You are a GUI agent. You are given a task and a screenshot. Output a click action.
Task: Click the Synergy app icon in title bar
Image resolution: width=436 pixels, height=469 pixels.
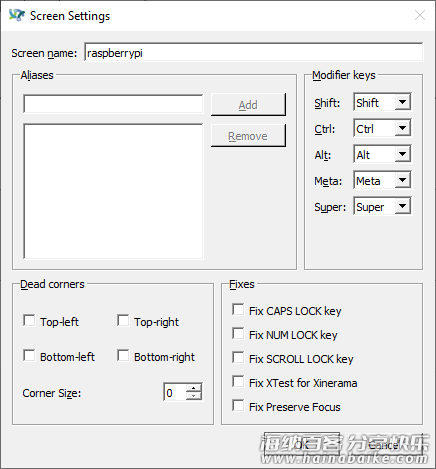click(x=16, y=15)
